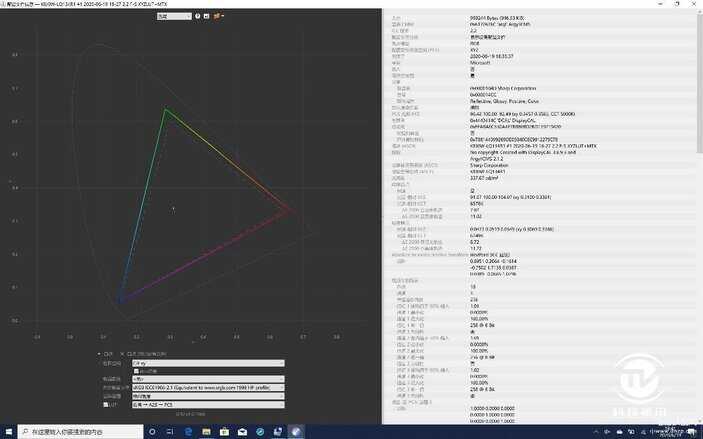
Task: Click the Windows Start button
Action: pos(9,432)
